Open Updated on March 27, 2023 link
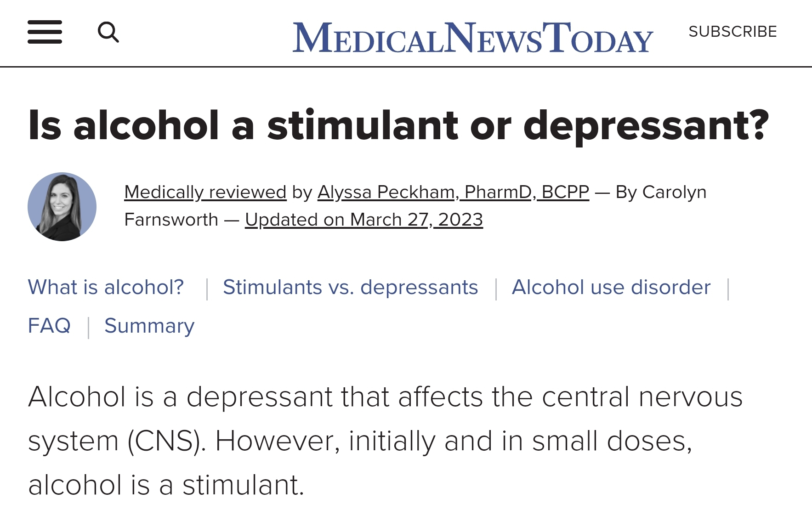 click(x=364, y=220)
